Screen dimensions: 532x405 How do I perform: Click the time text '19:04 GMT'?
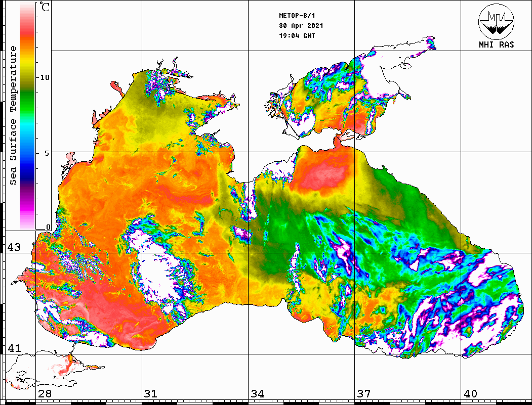point(297,35)
